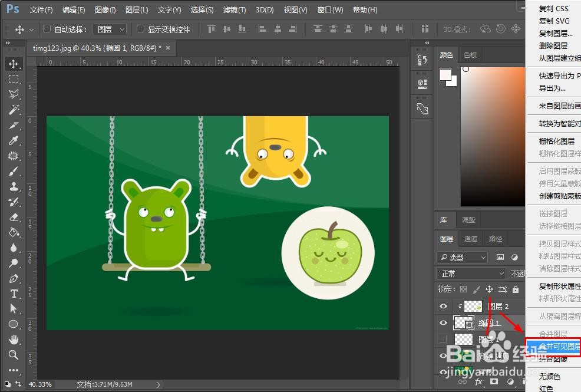
Task: Choose 合并可见图层 in the context menu
Action: click(x=553, y=347)
